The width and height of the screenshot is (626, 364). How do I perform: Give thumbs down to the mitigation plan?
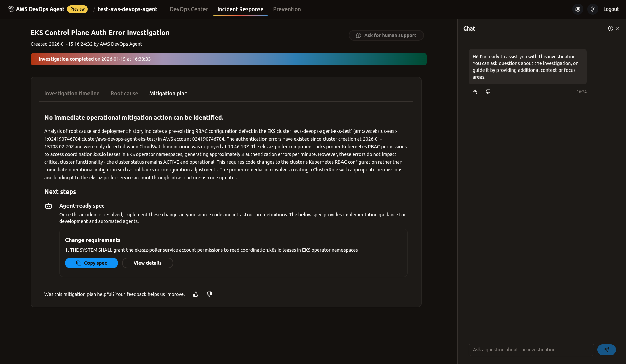(x=209, y=294)
